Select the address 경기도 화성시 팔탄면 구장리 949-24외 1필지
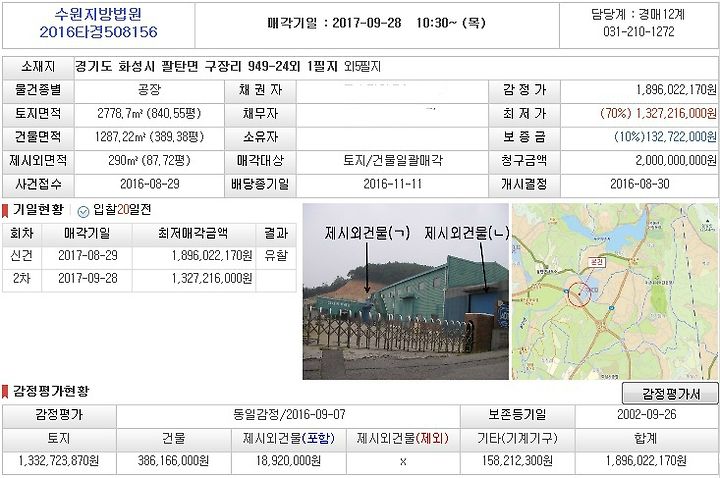The width and height of the screenshot is (720, 478). tap(206, 67)
